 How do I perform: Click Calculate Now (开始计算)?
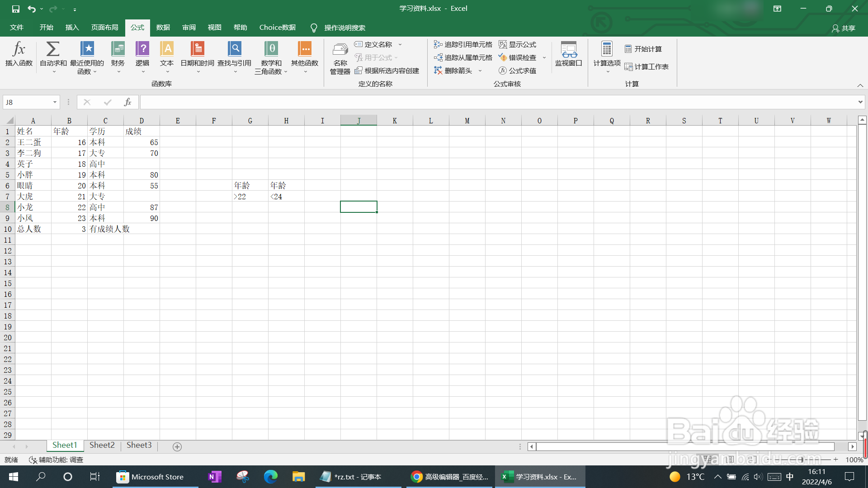(643, 49)
